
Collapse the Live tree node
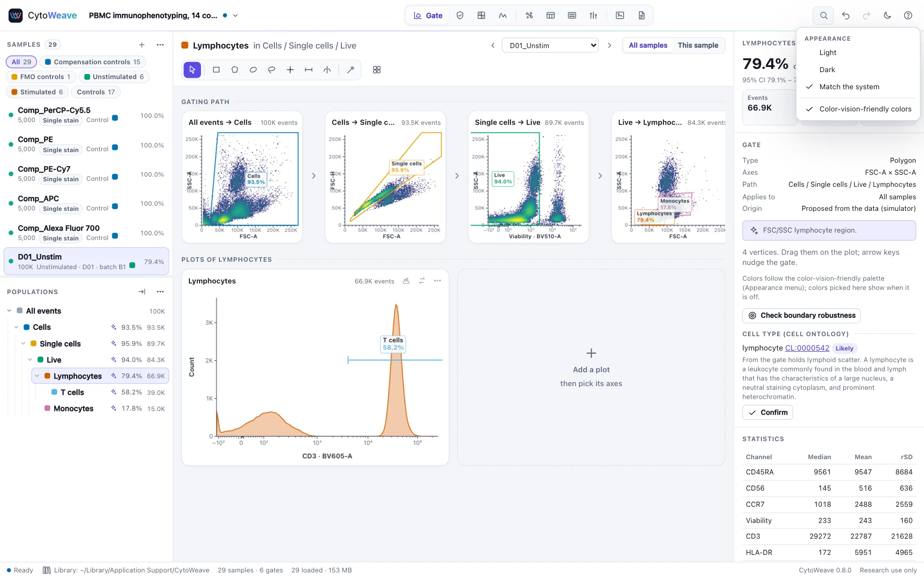pyautogui.click(x=30, y=359)
